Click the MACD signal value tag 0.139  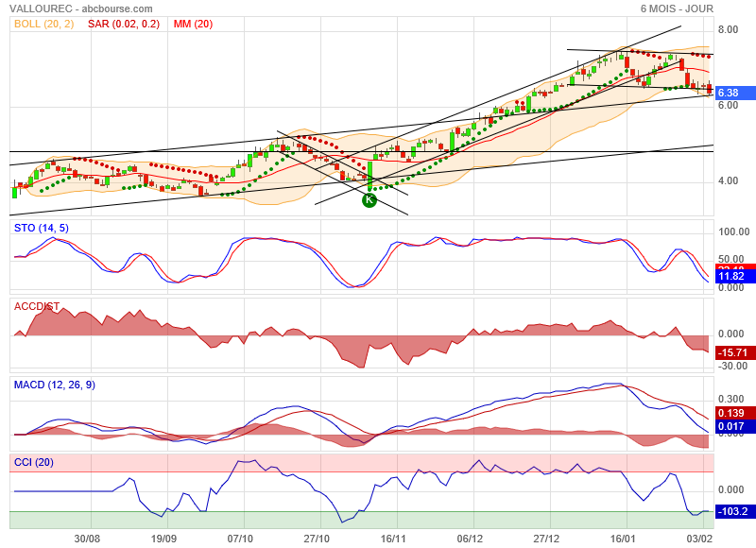click(734, 413)
